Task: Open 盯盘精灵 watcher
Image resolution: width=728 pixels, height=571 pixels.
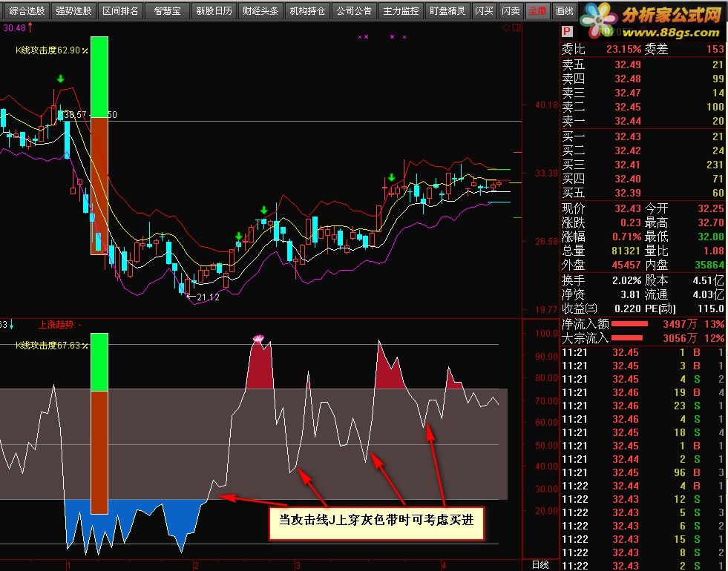Action: 447,10
